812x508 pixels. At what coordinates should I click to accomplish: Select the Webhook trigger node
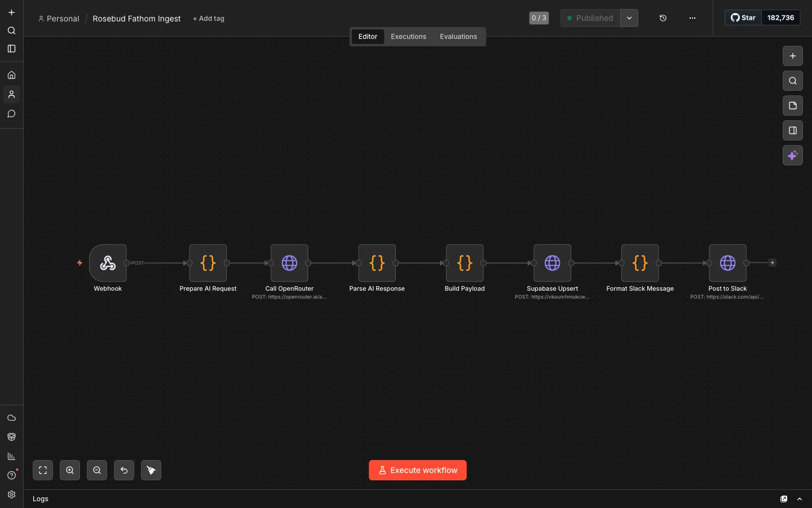click(108, 263)
